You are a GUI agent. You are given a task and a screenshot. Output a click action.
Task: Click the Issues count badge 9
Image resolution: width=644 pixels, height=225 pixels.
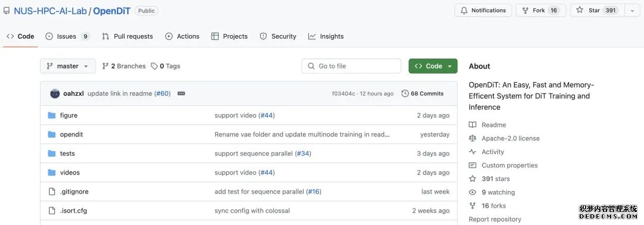85,36
